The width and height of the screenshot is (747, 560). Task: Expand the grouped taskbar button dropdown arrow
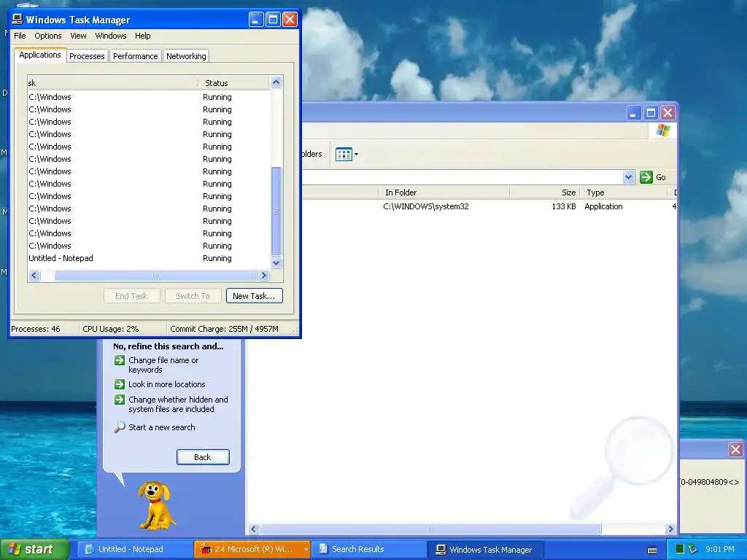(306, 549)
